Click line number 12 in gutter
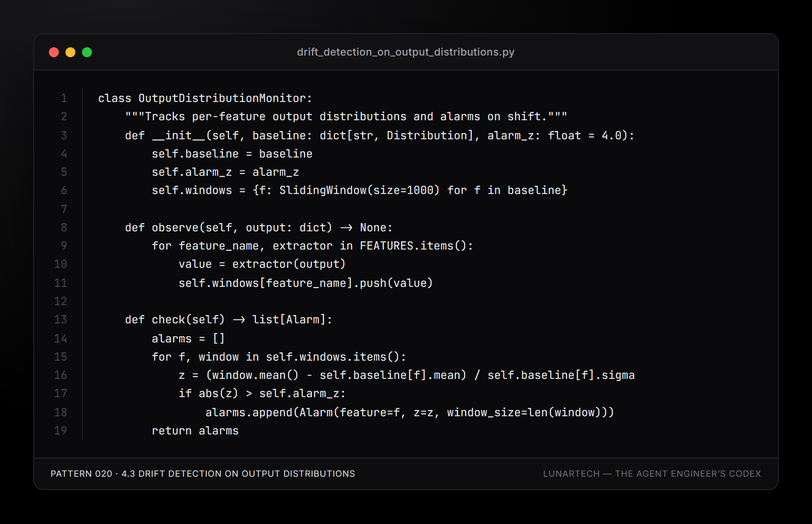Screen dimensions: 812x524 (x=60, y=301)
